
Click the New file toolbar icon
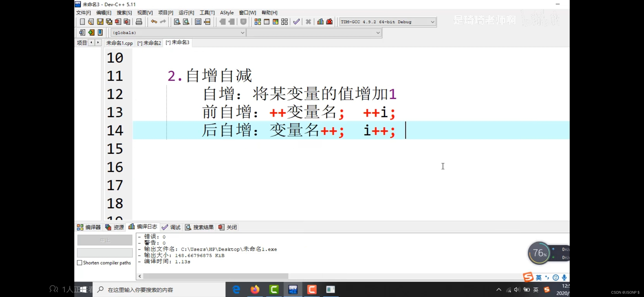pyautogui.click(x=82, y=22)
